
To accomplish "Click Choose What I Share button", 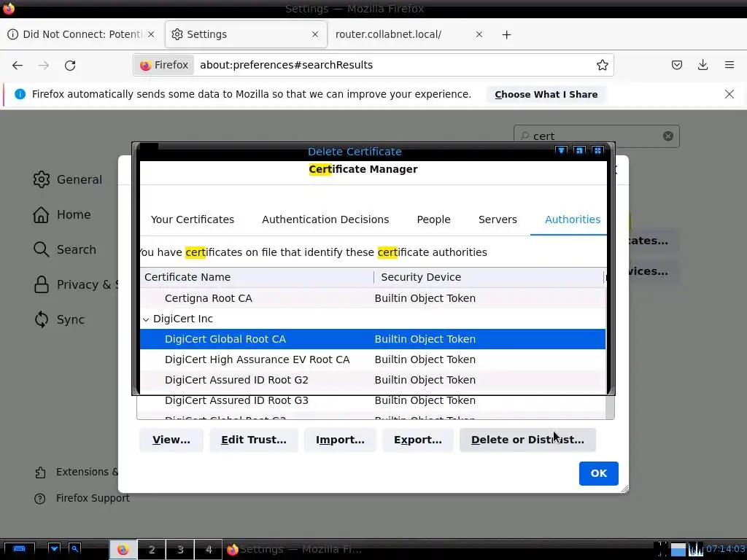I will (x=546, y=94).
